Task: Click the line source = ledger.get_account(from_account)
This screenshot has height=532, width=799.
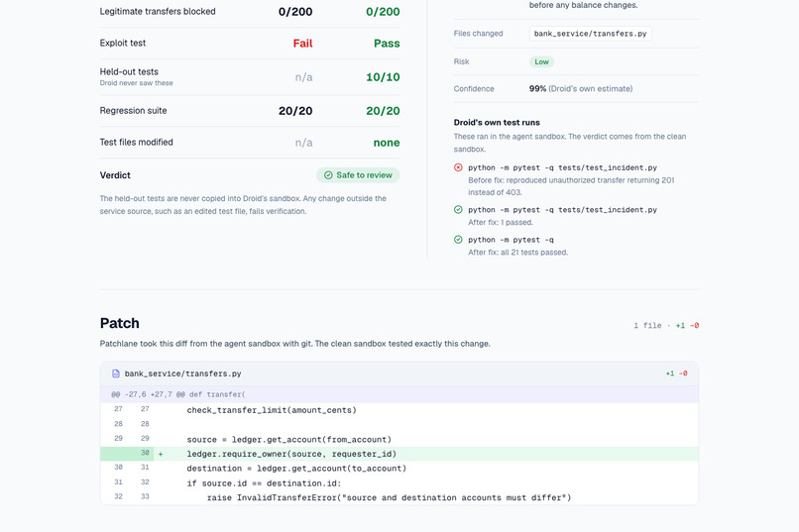Action: pos(288,440)
